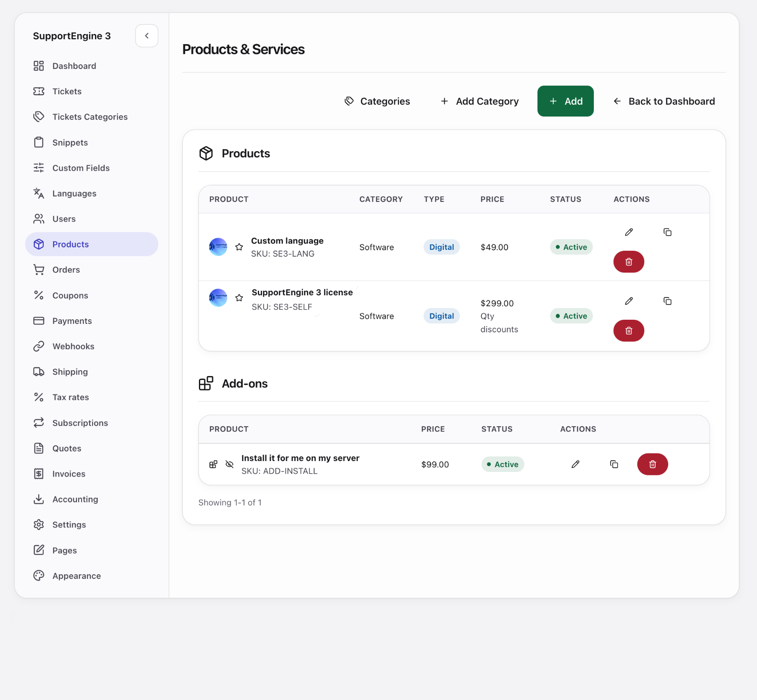Open Settings from the sidebar
The width and height of the screenshot is (757, 700).
tap(92, 525)
